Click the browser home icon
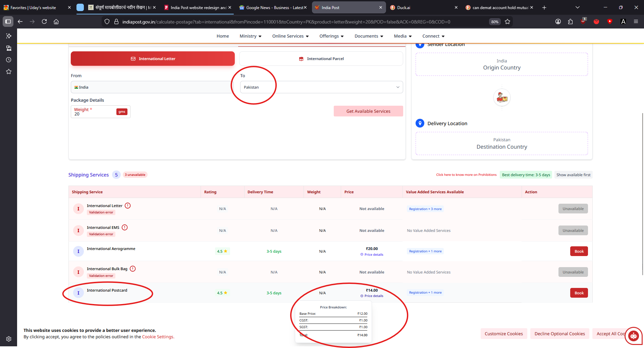This screenshot has width=644, height=348. (56, 21)
